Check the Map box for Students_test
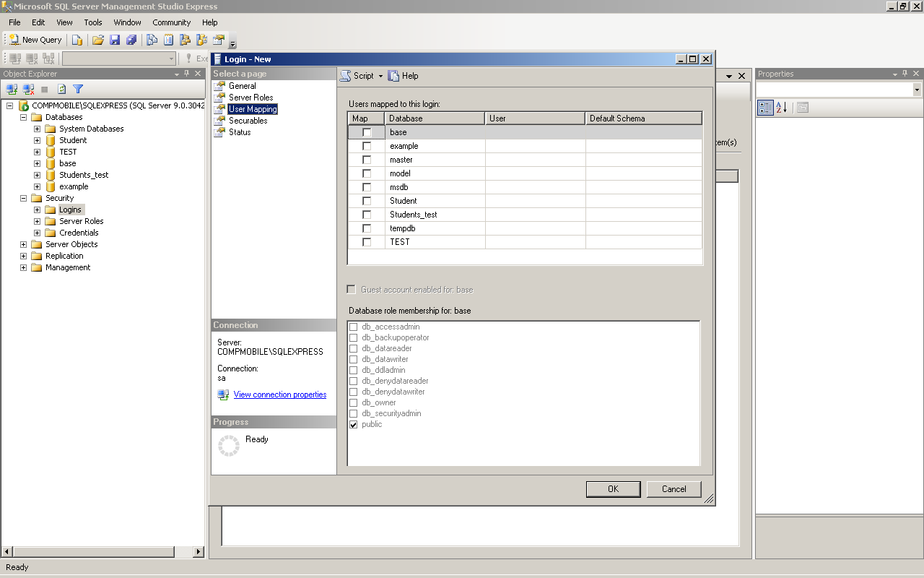The image size is (924, 578). [367, 215]
